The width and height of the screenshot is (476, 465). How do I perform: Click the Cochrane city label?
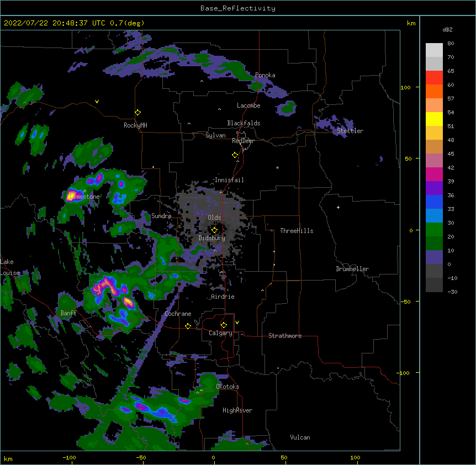178,314
